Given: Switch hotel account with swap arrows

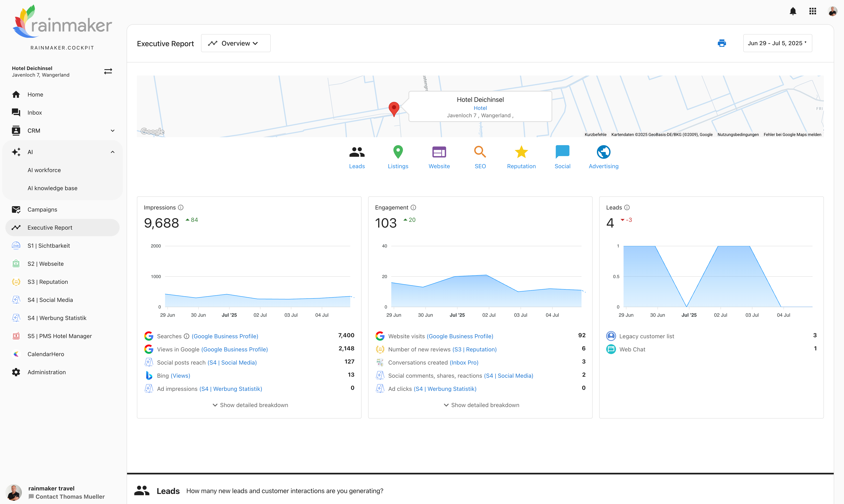Looking at the screenshot, I should coord(108,71).
